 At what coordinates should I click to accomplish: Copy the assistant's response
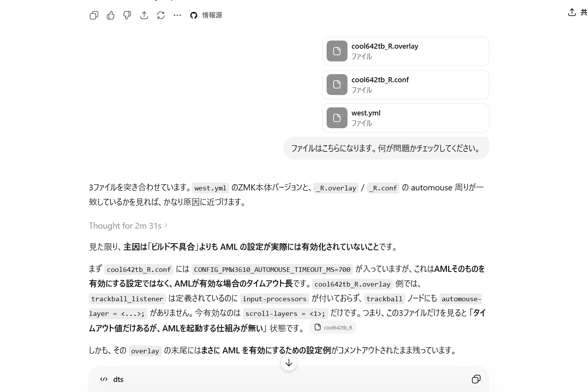[94, 15]
